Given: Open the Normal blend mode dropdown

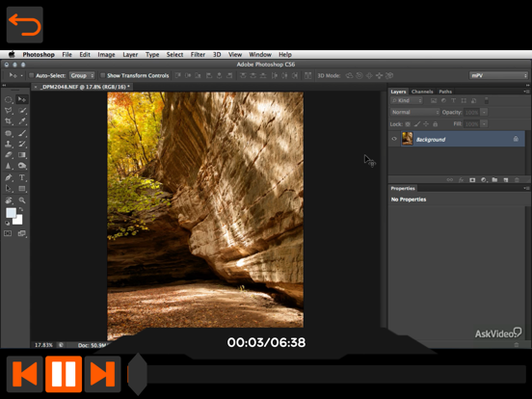Looking at the screenshot, I should point(415,112).
